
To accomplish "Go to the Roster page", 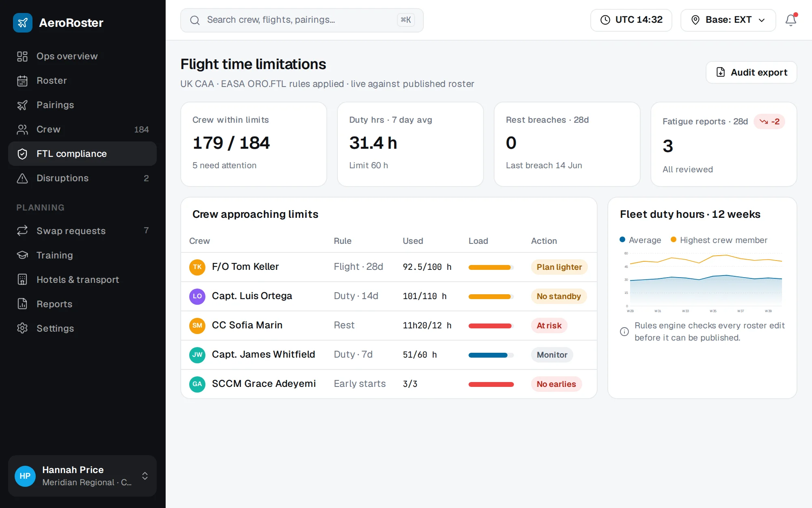I will (x=82, y=80).
